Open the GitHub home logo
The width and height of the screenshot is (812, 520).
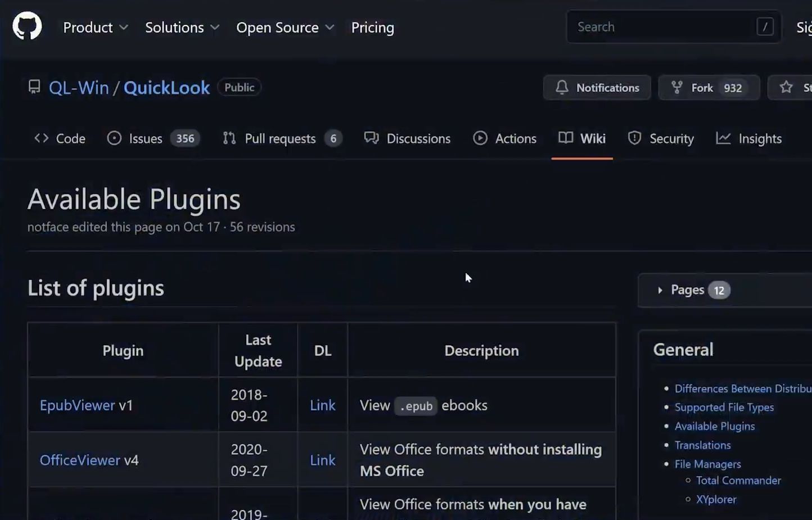coord(27,26)
